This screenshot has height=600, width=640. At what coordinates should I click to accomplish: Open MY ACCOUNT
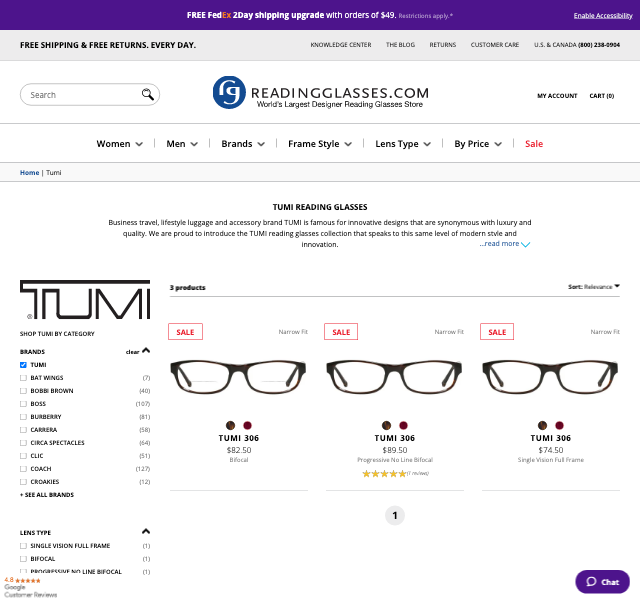(x=557, y=96)
